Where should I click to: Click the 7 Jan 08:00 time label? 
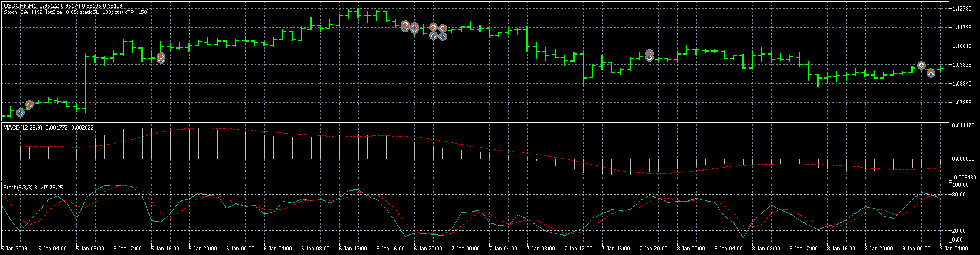541,249
